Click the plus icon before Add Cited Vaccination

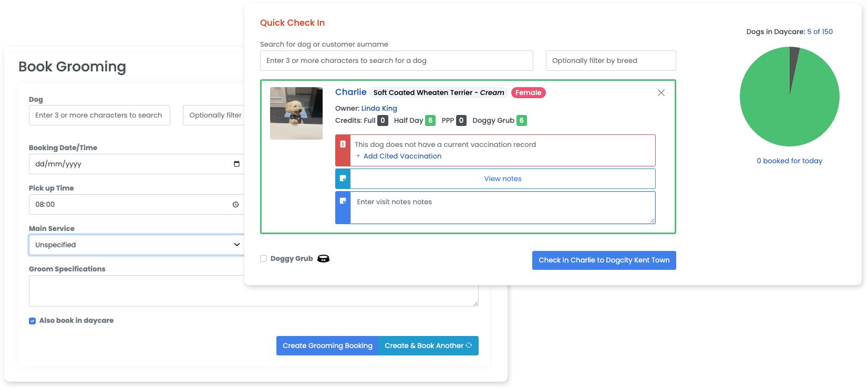[358, 156]
